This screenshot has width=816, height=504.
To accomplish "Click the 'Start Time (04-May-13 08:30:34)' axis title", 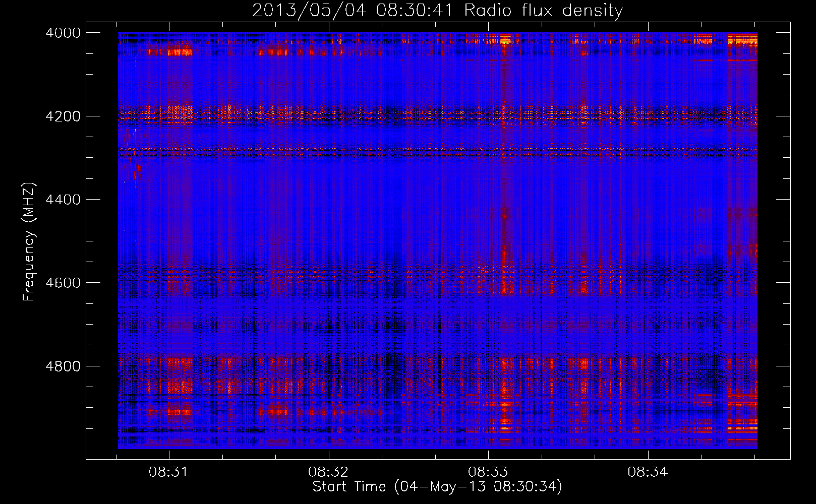I will (437, 487).
